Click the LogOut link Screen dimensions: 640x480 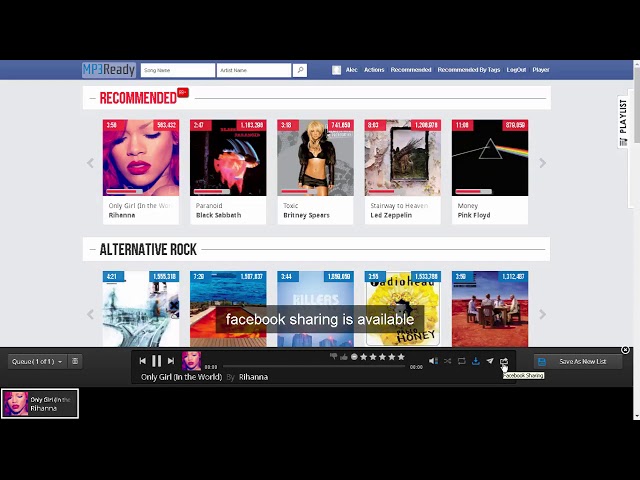point(516,70)
